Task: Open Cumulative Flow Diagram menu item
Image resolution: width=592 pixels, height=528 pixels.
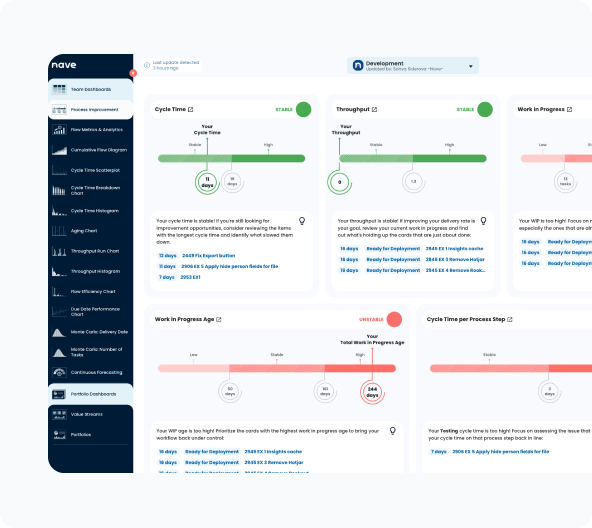Action: pos(91,150)
